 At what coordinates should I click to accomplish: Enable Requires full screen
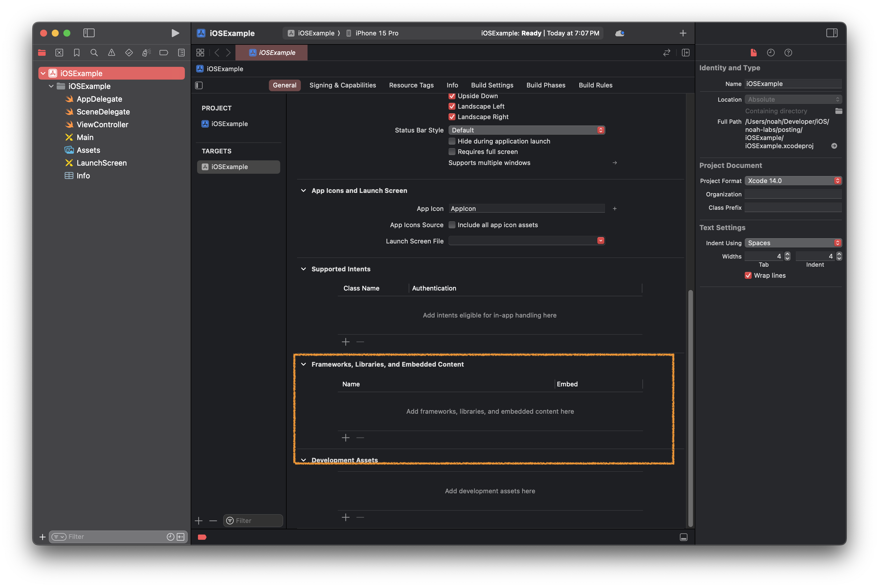(452, 152)
